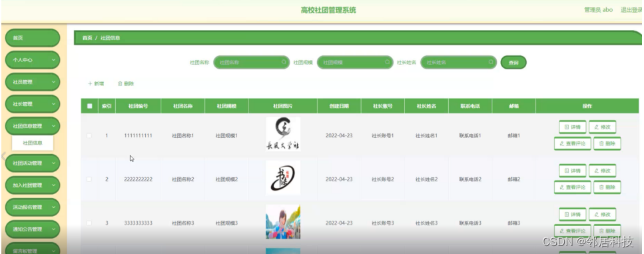644x254 pixels.
Task: Expand 个人中心 sidebar menu
Action: point(33,59)
